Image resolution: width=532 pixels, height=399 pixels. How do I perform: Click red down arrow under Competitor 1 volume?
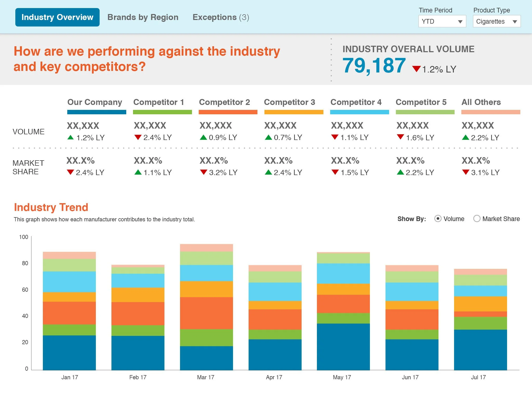(138, 137)
